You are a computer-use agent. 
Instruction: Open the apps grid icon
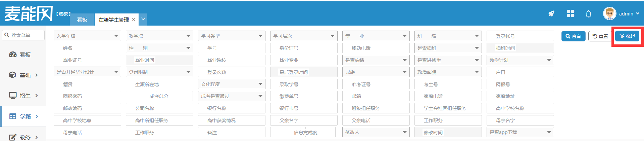(571, 14)
